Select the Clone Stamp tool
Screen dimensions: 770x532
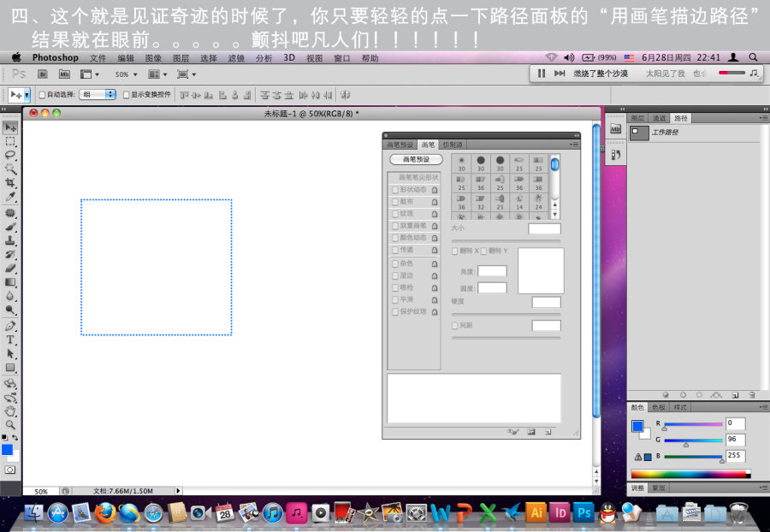click(10, 240)
